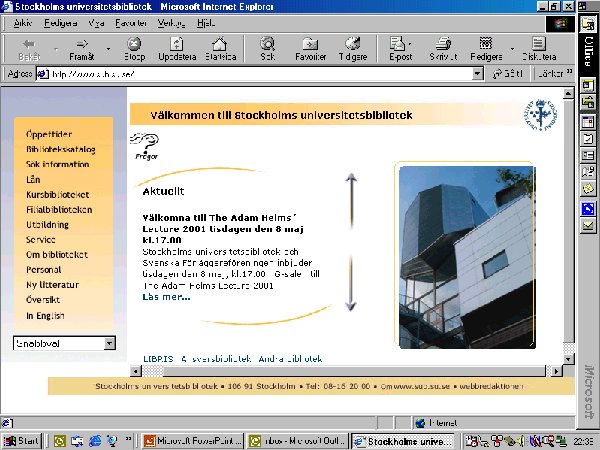The width and height of the screenshot is (600, 450).
Task: Click the Windows Start button
Action: click(x=22, y=440)
